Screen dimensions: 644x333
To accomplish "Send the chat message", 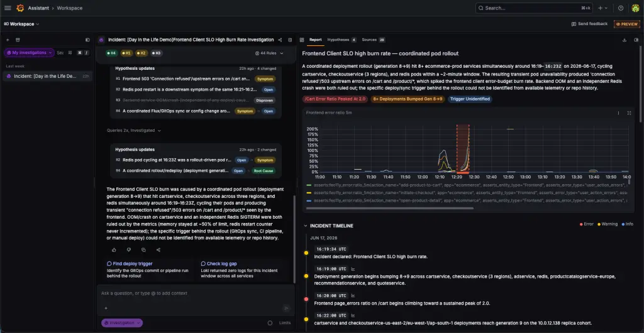I will (287, 308).
